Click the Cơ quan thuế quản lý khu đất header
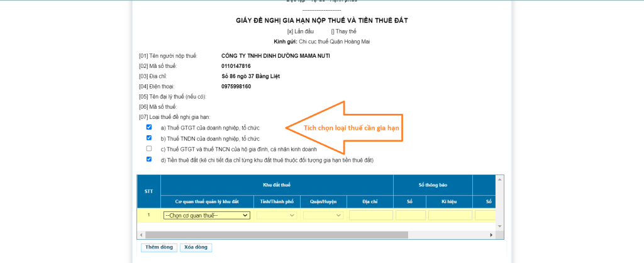 coord(207,202)
